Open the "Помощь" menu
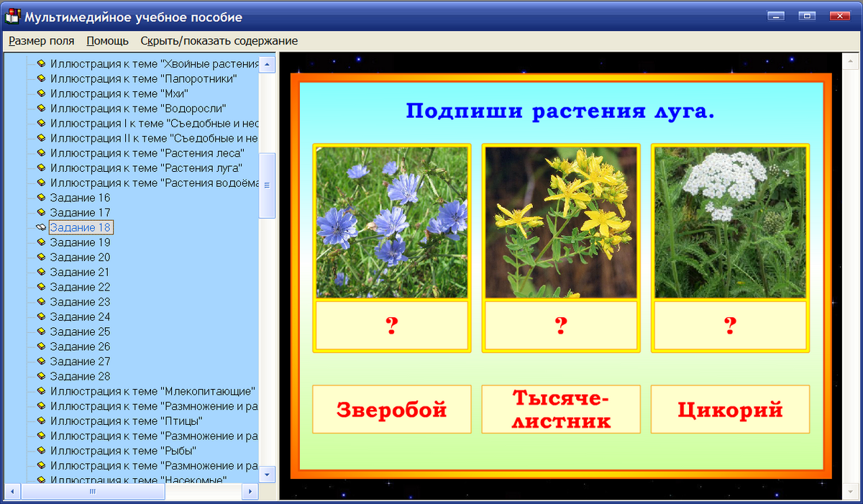This screenshot has height=504, width=863. click(x=106, y=41)
